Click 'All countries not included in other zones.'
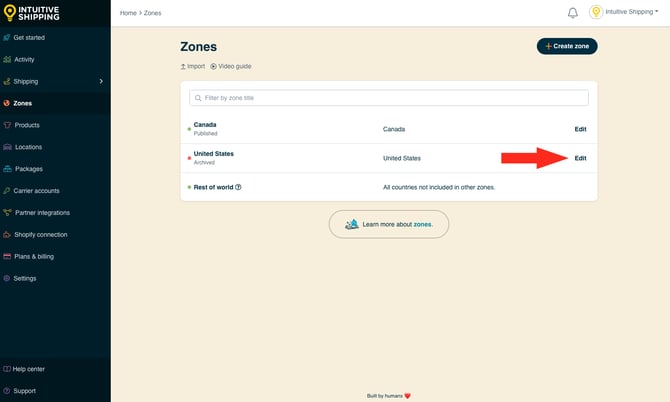670x402 pixels. coord(439,187)
